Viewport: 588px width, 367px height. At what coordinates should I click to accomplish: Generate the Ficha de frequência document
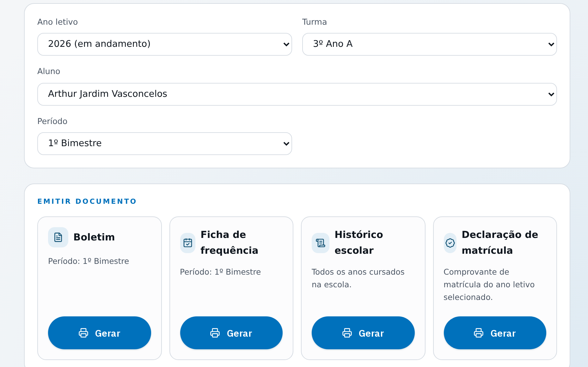pos(231,333)
